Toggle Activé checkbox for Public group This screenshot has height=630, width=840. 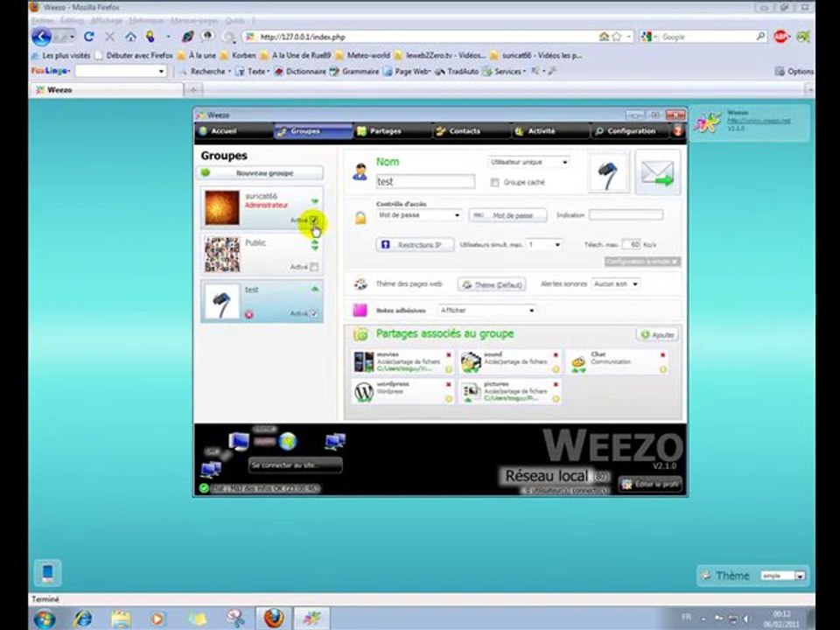click(314, 267)
